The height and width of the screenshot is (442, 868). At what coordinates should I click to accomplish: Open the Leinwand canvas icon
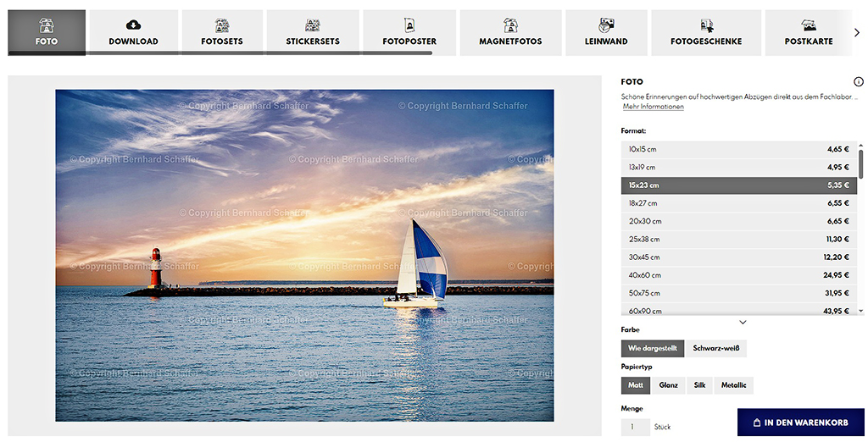[606, 25]
